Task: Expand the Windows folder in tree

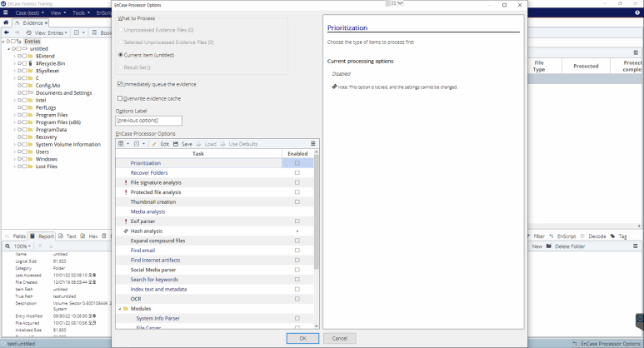Action: (x=15, y=159)
